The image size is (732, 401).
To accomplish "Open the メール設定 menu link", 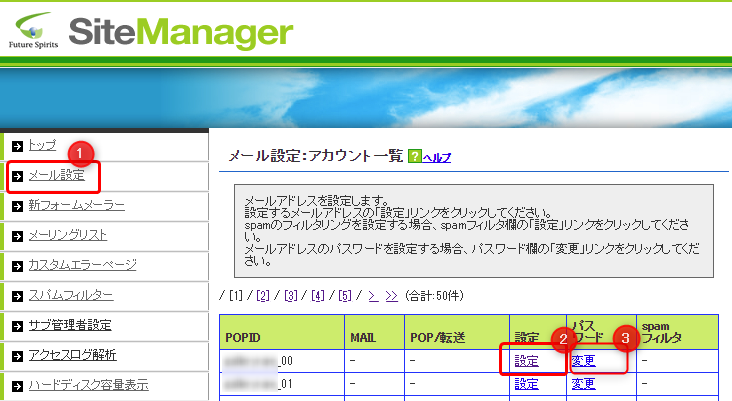I will [56, 175].
